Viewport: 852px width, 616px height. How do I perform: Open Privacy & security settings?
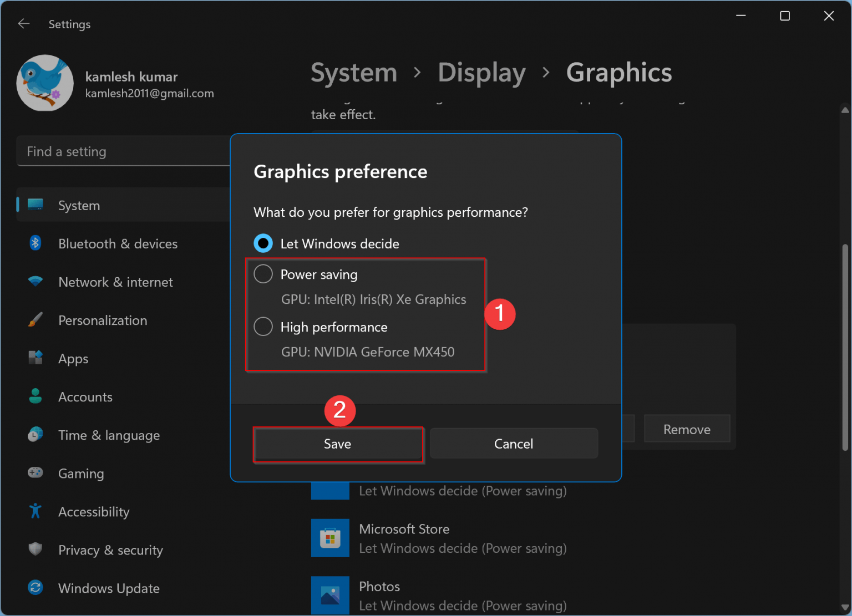[110, 549]
